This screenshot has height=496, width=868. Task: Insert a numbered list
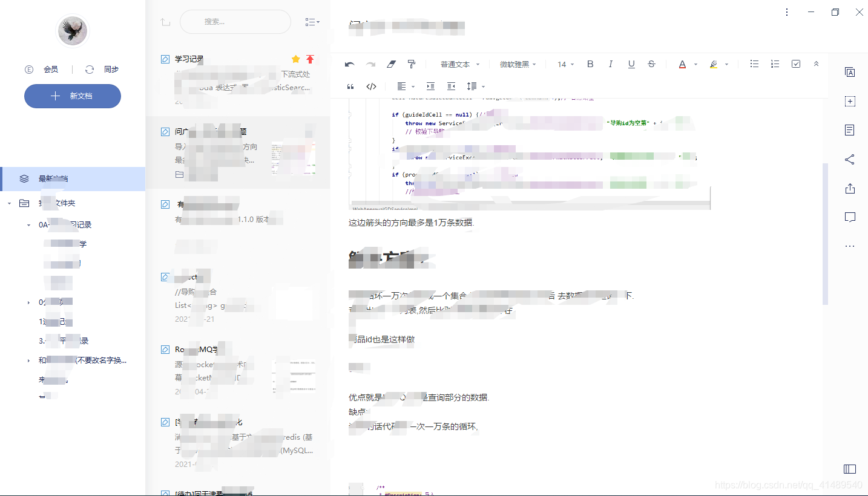click(x=775, y=64)
